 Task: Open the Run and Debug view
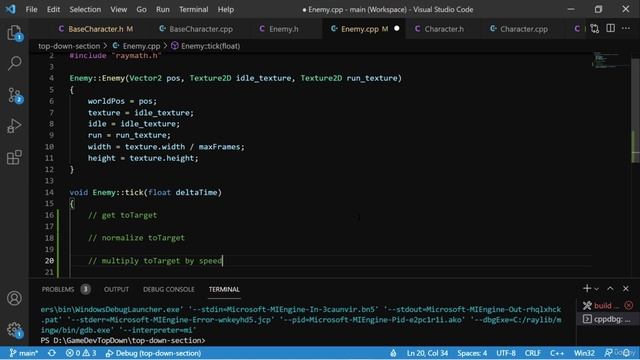point(14,126)
